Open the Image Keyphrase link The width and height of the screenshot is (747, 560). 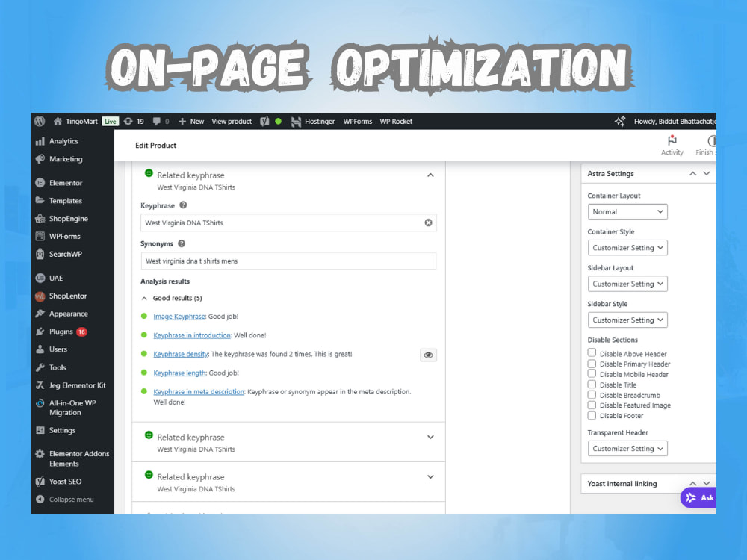point(179,317)
